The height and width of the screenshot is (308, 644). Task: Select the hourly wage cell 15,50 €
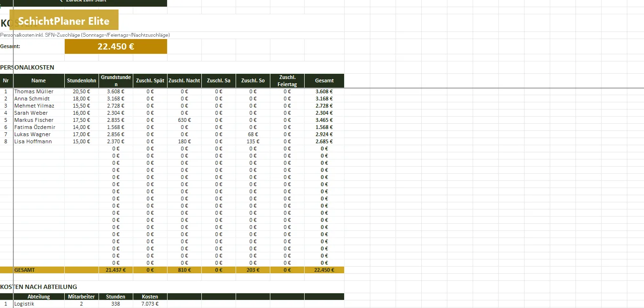click(81, 106)
